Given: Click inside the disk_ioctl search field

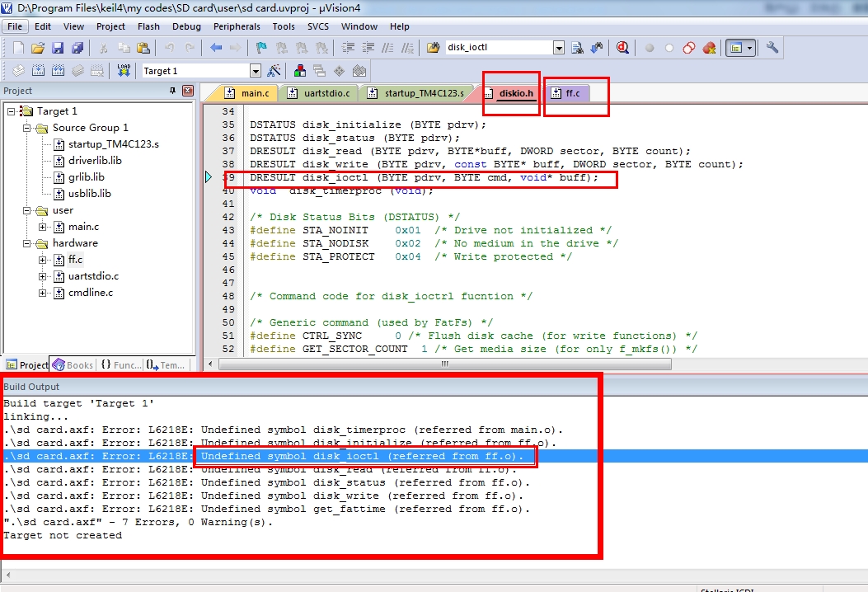Looking at the screenshot, I should [498, 48].
